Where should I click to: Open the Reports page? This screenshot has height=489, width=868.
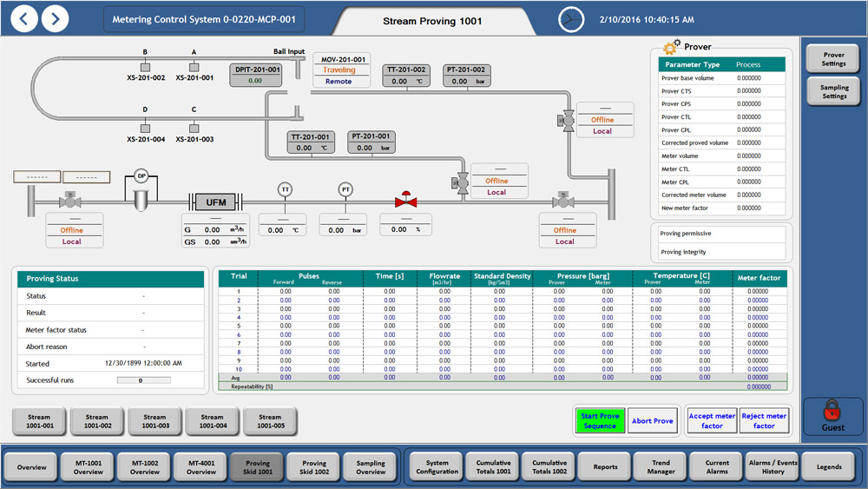pos(605,466)
